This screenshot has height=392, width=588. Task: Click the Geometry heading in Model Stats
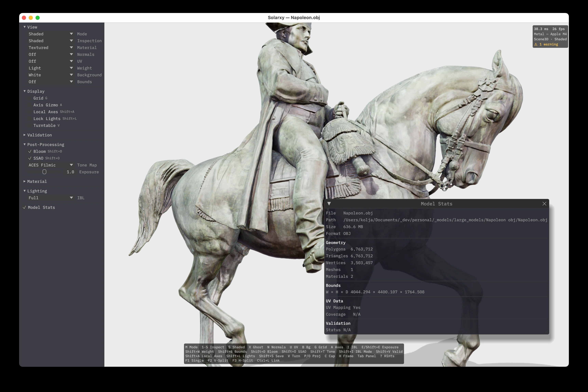click(x=336, y=243)
